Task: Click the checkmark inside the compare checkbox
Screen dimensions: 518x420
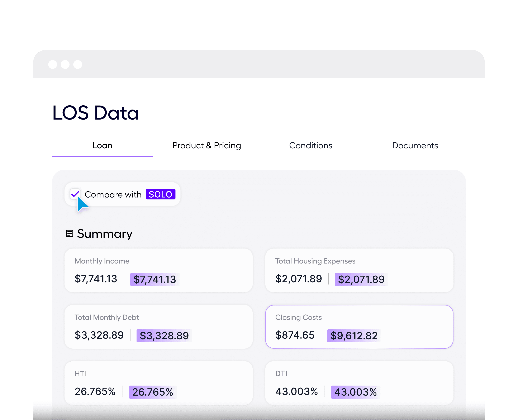Action: [75, 194]
